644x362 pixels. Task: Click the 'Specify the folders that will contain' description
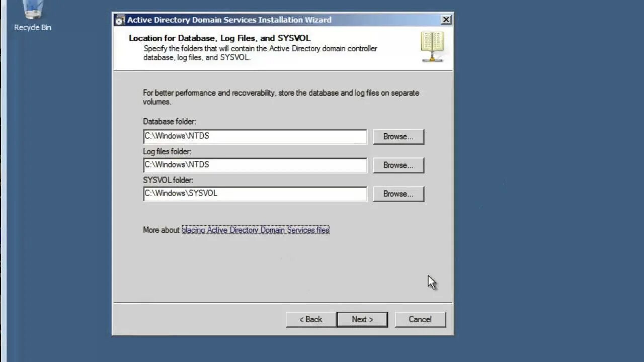coord(260,53)
